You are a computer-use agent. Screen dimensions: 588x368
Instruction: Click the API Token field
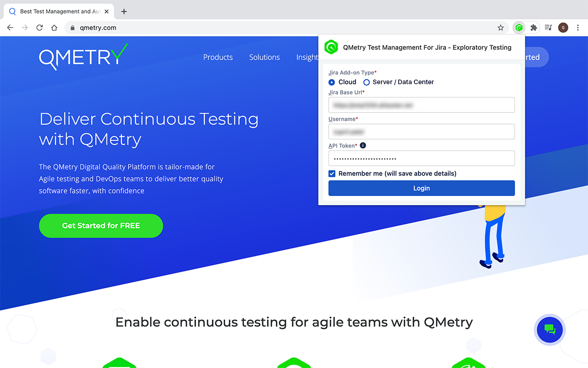tap(421, 158)
